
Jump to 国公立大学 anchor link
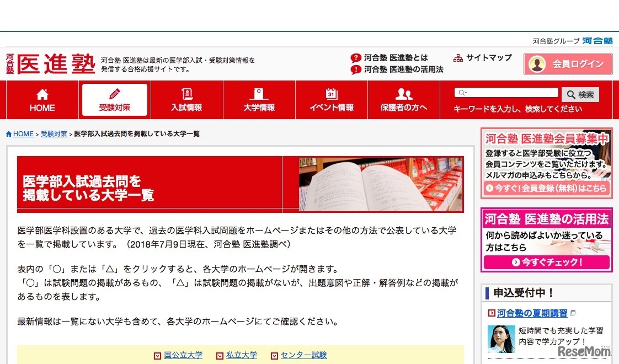pos(183,355)
